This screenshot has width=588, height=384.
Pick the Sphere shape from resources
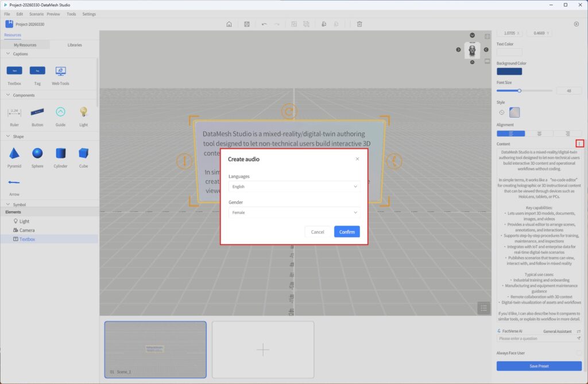[37, 154]
